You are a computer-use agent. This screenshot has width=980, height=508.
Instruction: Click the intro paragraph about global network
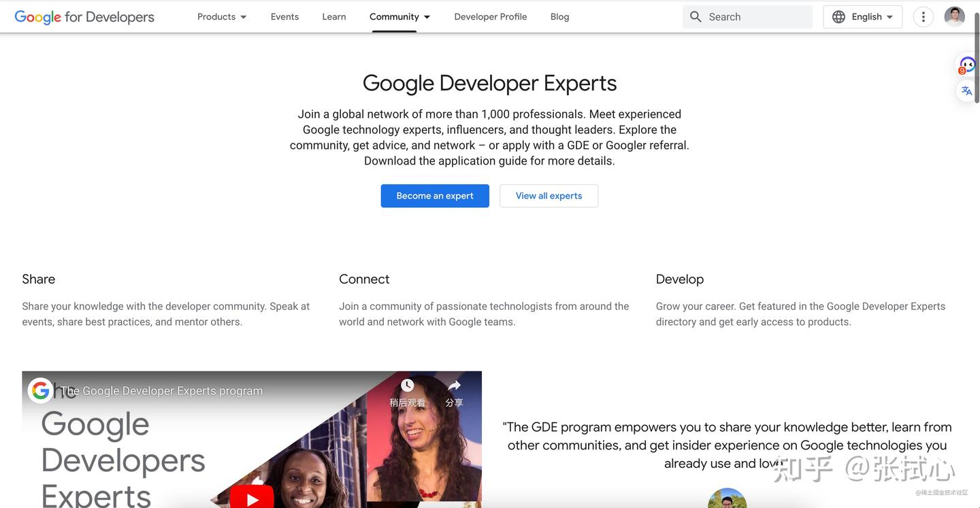point(489,137)
